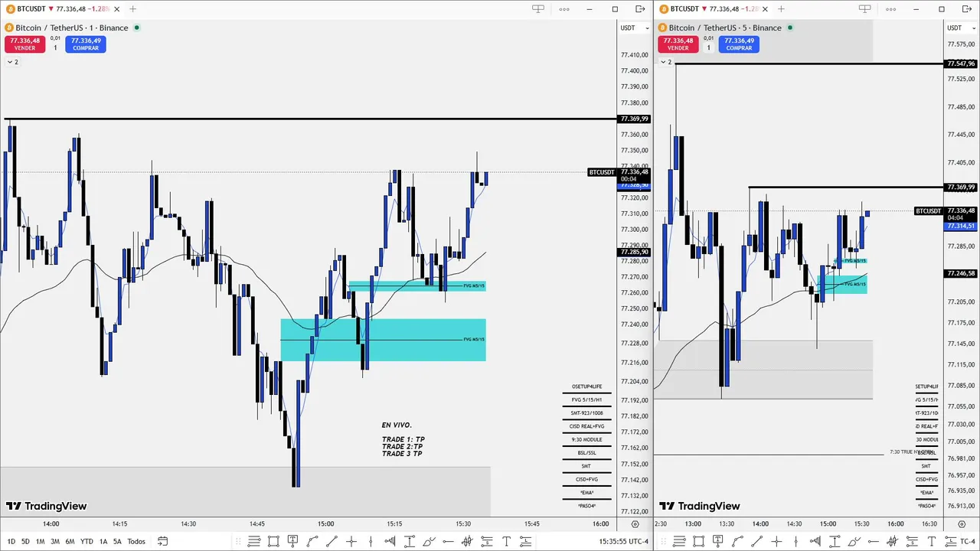Select rectangle drawing tool in 1-minute chart toolbar
980x551 pixels.
point(273,541)
